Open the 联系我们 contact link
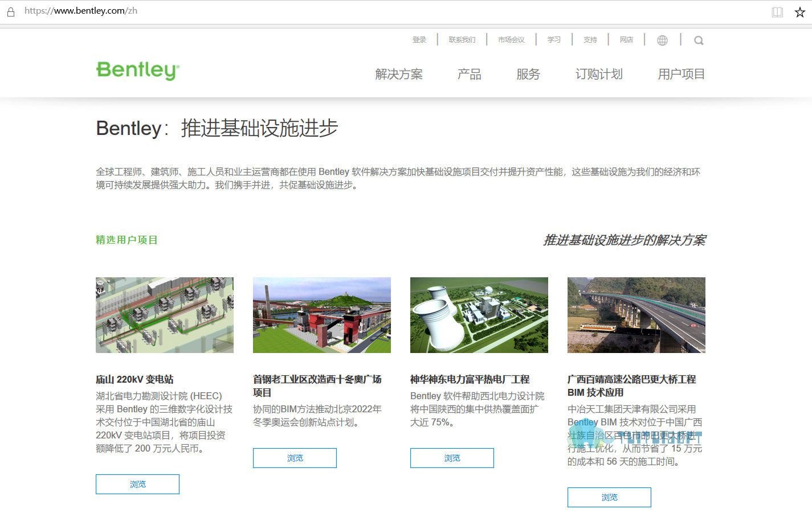This screenshot has width=812, height=513. (462, 40)
